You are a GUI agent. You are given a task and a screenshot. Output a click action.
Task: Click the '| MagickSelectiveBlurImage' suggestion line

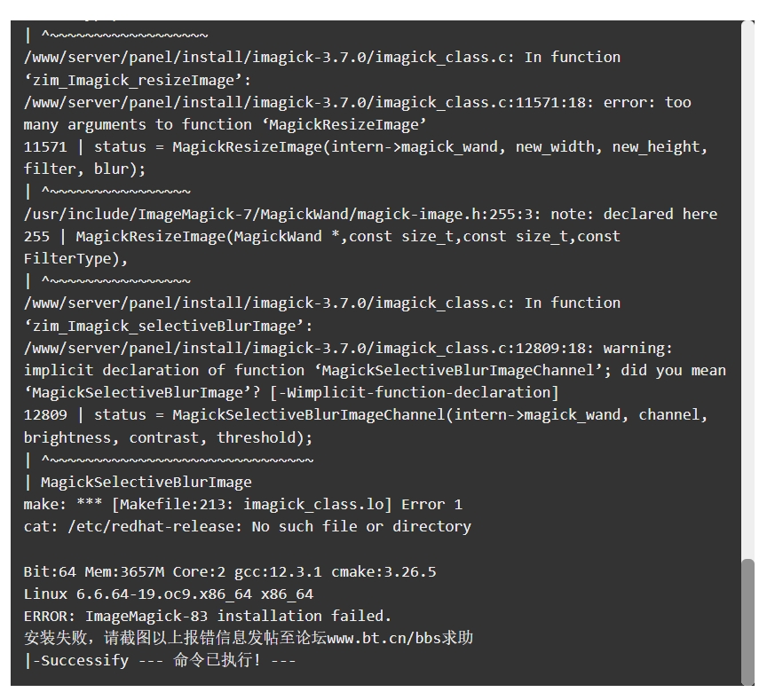(138, 482)
